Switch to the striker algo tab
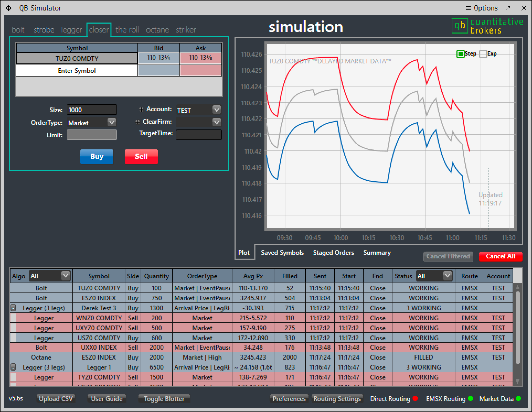The height and width of the screenshot is (412, 532). coord(186,30)
